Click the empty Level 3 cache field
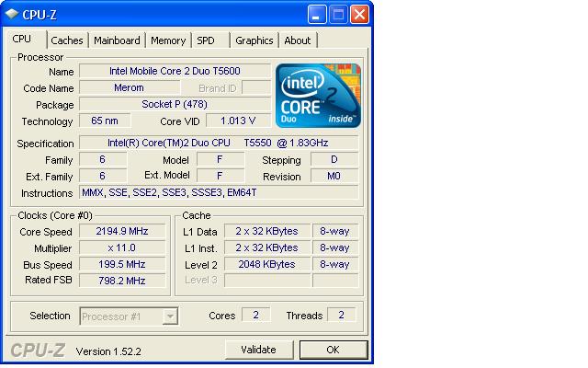The height and width of the screenshot is (368, 588). click(267, 280)
